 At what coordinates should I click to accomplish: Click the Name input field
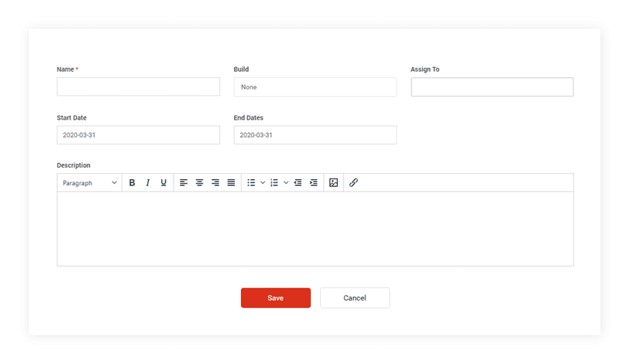(138, 86)
